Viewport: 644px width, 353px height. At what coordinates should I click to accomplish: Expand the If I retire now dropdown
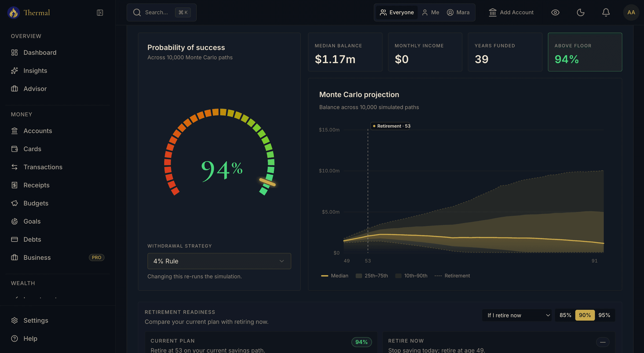[x=517, y=315]
